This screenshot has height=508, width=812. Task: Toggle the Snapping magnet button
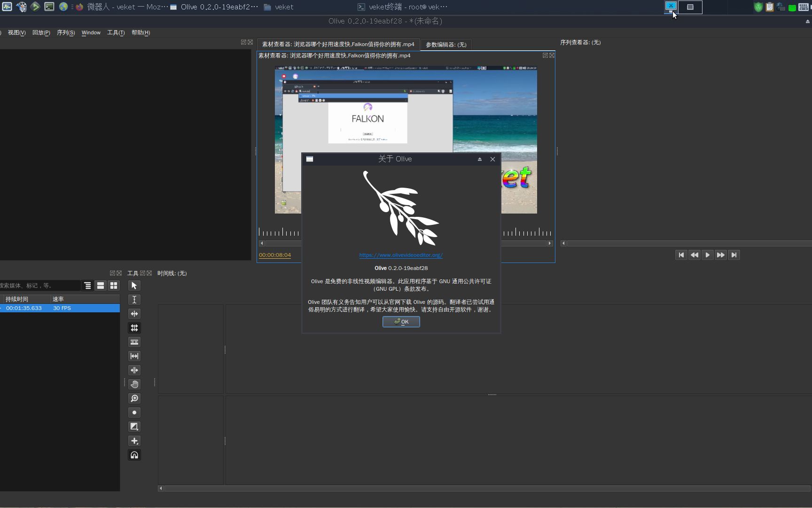point(134,455)
